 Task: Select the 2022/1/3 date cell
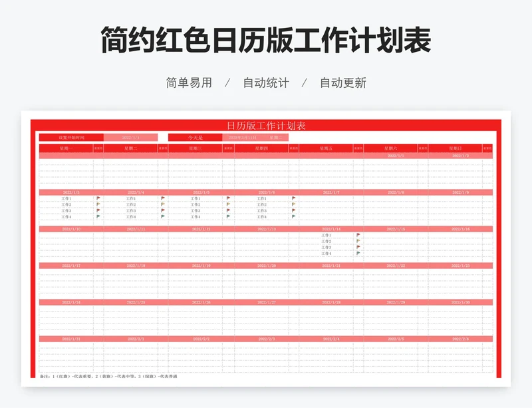click(x=71, y=192)
